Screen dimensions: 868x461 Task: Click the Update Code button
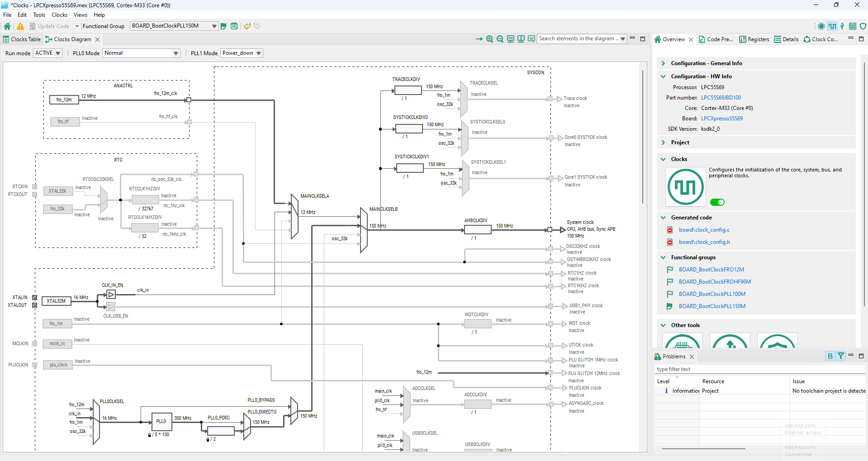click(x=49, y=26)
